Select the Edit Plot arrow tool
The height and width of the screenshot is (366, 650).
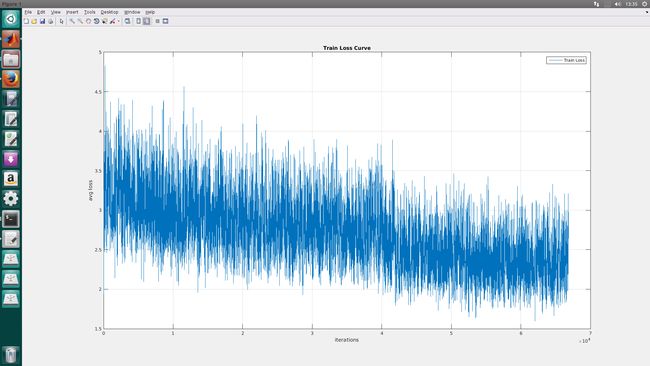pos(61,21)
